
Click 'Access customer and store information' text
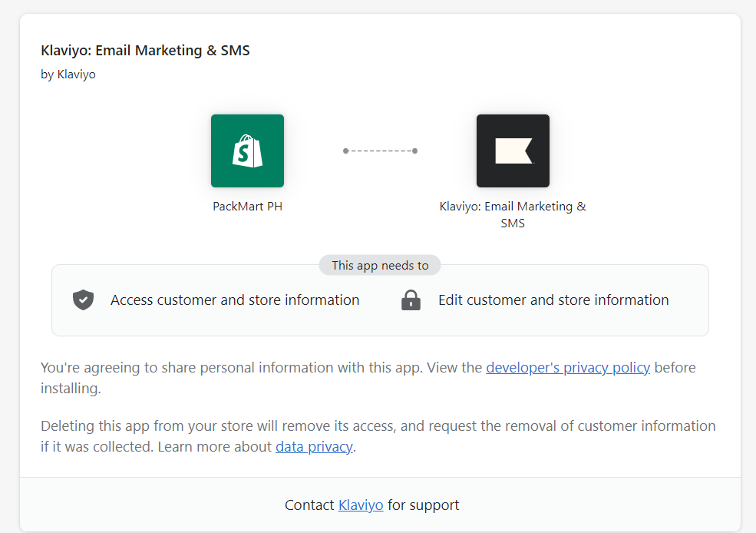coord(235,300)
